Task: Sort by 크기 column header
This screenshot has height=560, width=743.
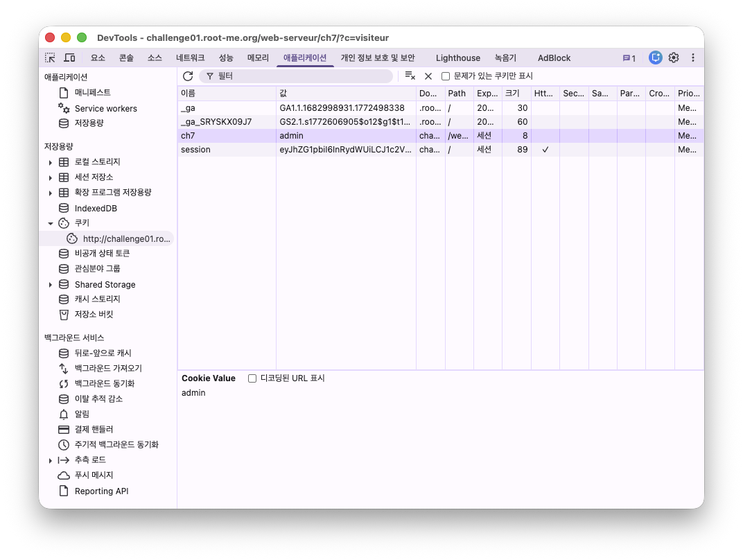Action: [x=516, y=94]
